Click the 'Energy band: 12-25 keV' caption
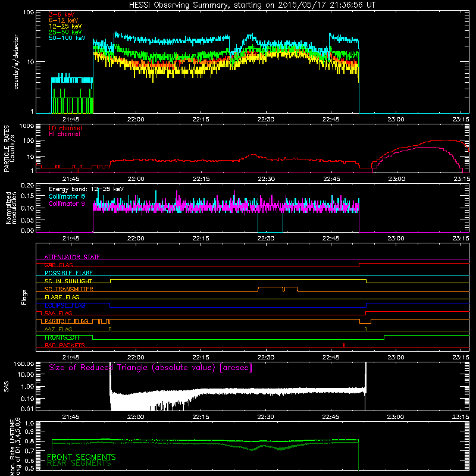 [86, 189]
